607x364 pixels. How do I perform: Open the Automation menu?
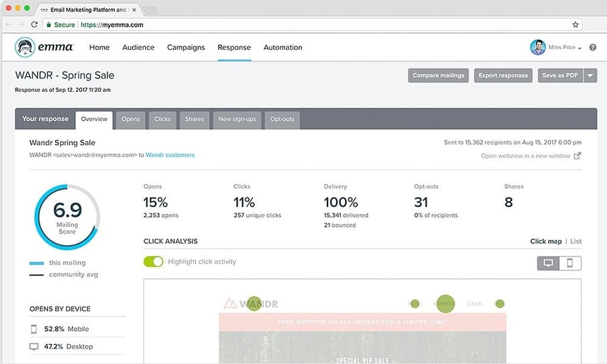(x=283, y=47)
